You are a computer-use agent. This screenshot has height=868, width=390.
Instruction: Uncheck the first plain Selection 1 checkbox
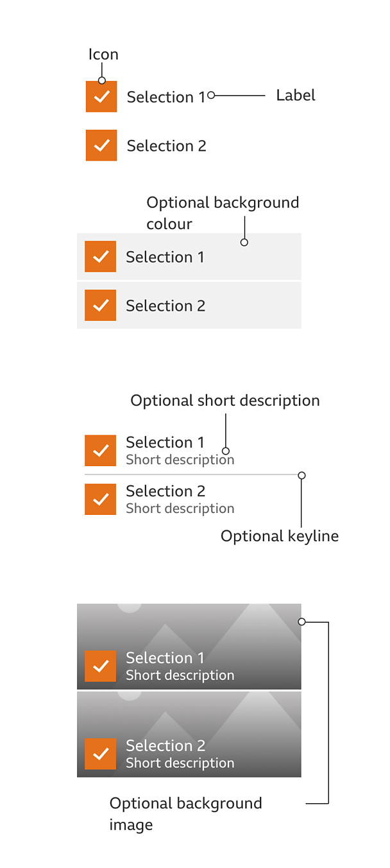[x=101, y=96]
